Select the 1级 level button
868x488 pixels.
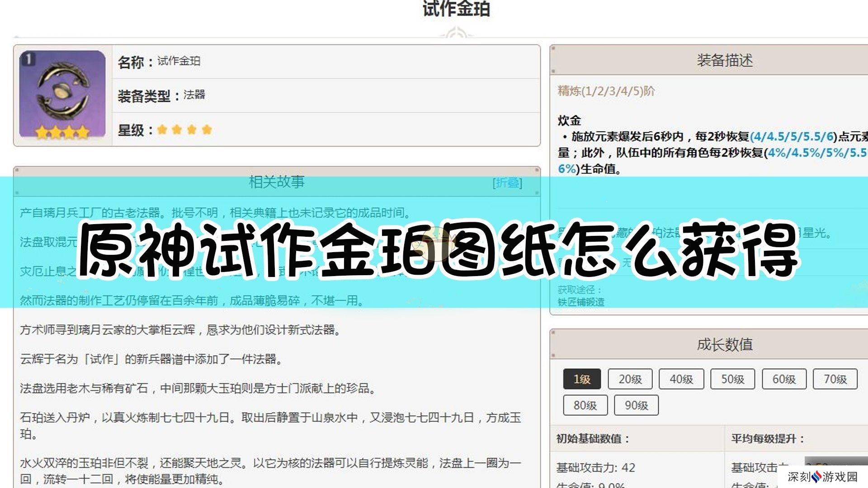582,379
